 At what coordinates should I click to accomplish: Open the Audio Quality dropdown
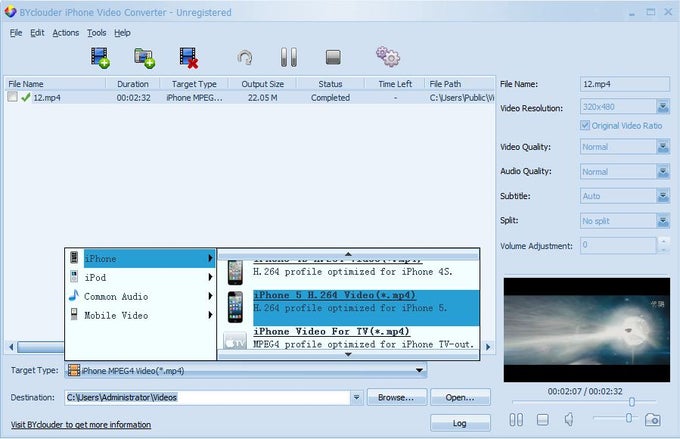(663, 172)
